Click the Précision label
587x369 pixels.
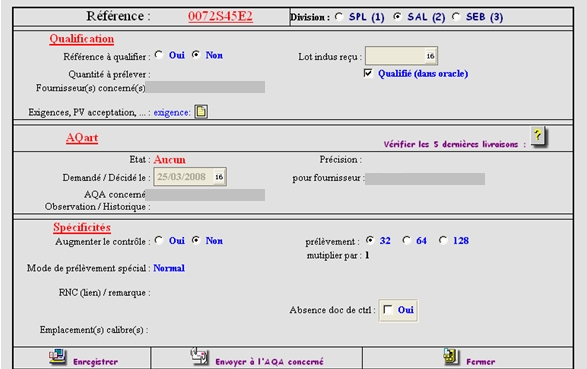[x=341, y=160]
